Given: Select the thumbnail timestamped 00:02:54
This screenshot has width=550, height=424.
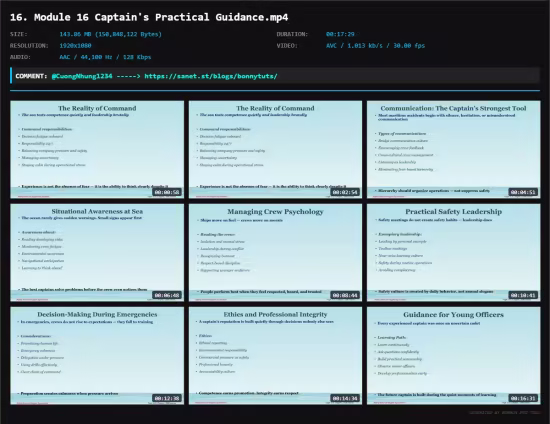Looking at the screenshot, I should (x=275, y=149).
